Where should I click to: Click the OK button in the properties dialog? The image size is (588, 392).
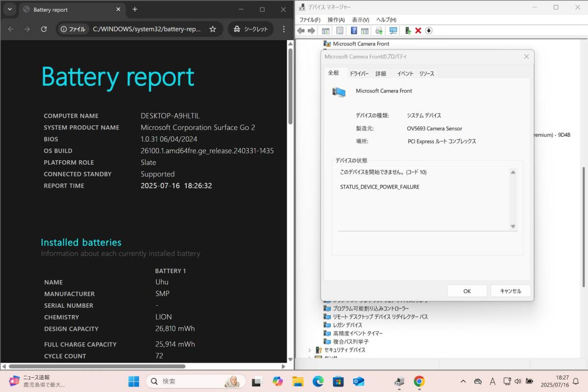tap(467, 291)
